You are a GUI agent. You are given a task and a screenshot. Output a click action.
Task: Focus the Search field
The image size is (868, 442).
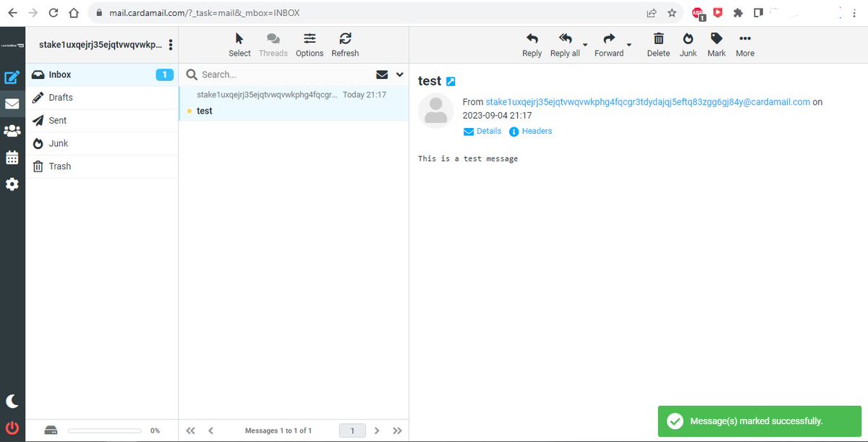[x=286, y=75]
